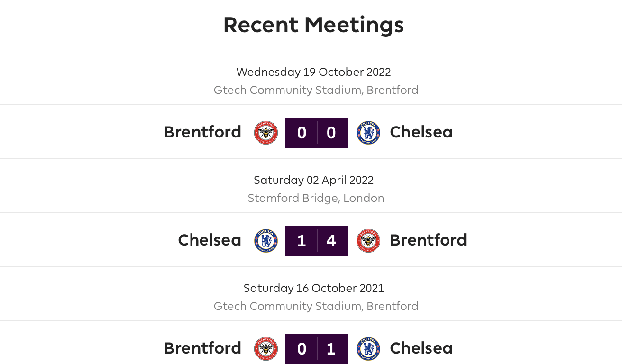
Task: Open the 0-0 scoreline from 19 October 2022
Action: (317, 133)
